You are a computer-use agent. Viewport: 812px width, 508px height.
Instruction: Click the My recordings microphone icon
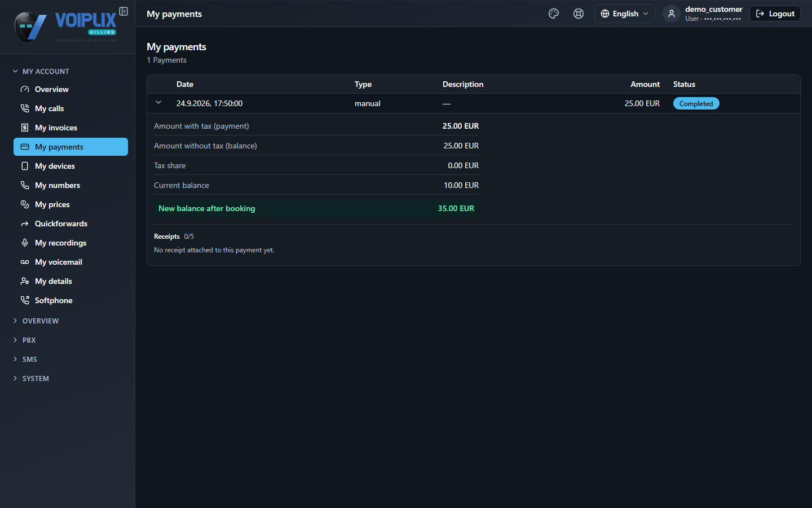25,243
